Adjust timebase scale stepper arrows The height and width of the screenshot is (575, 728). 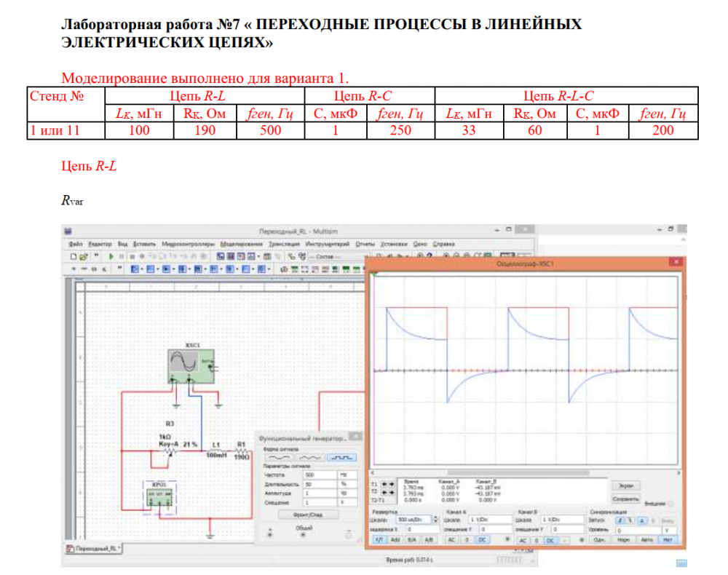435,519
